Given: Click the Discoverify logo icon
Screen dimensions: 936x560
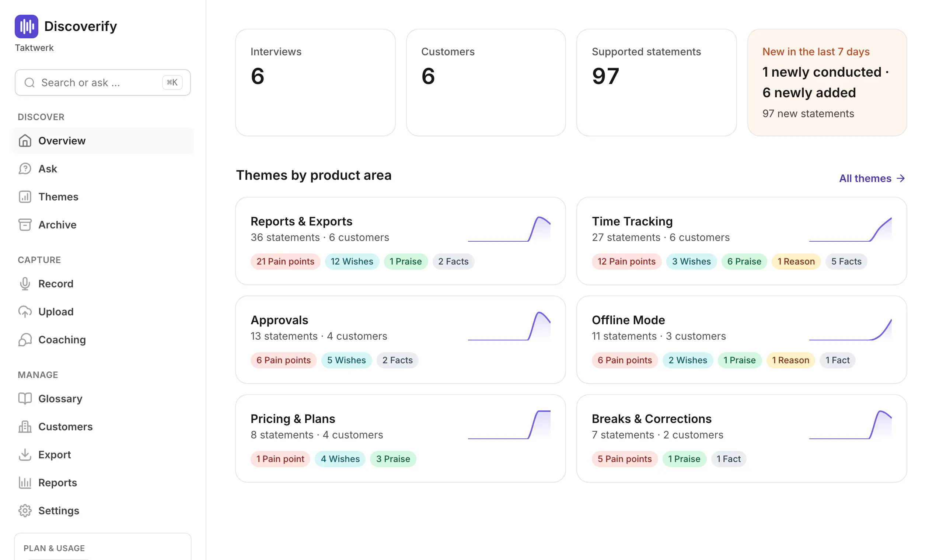Looking at the screenshot, I should pyautogui.click(x=27, y=27).
